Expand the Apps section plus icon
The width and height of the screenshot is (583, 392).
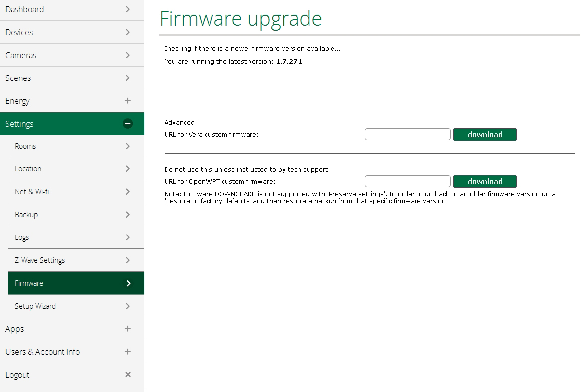click(x=128, y=329)
